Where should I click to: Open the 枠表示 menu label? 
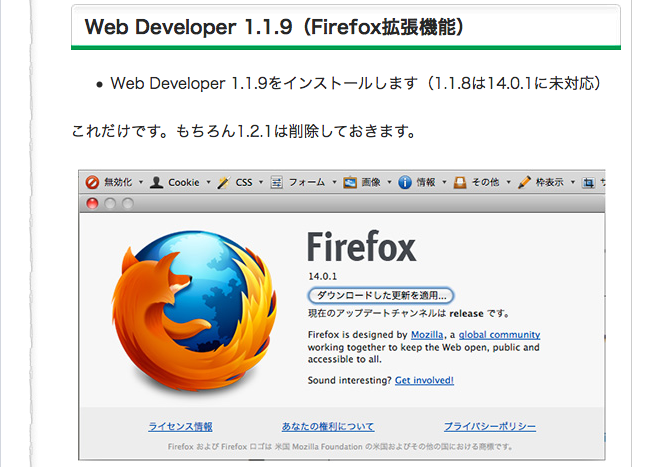(x=550, y=182)
